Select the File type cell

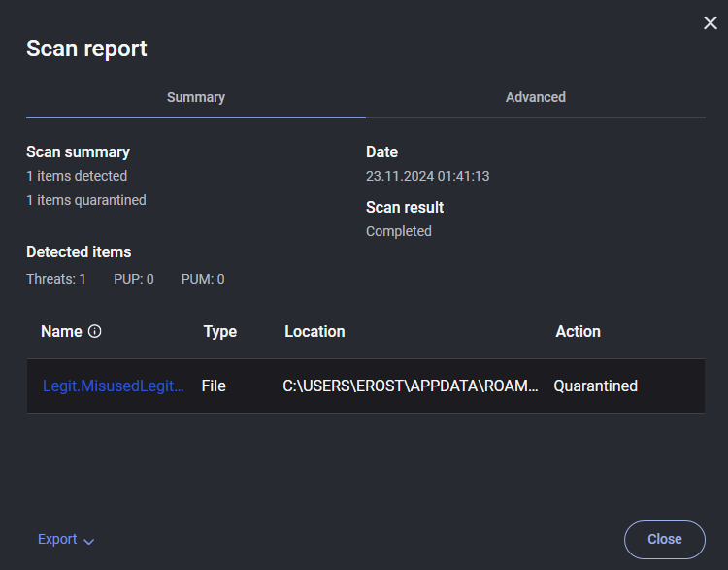point(214,386)
